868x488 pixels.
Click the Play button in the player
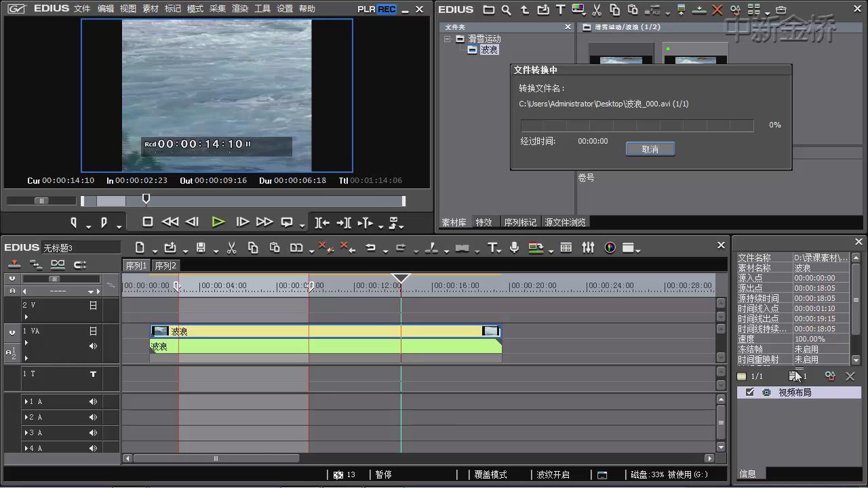tap(218, 222)
